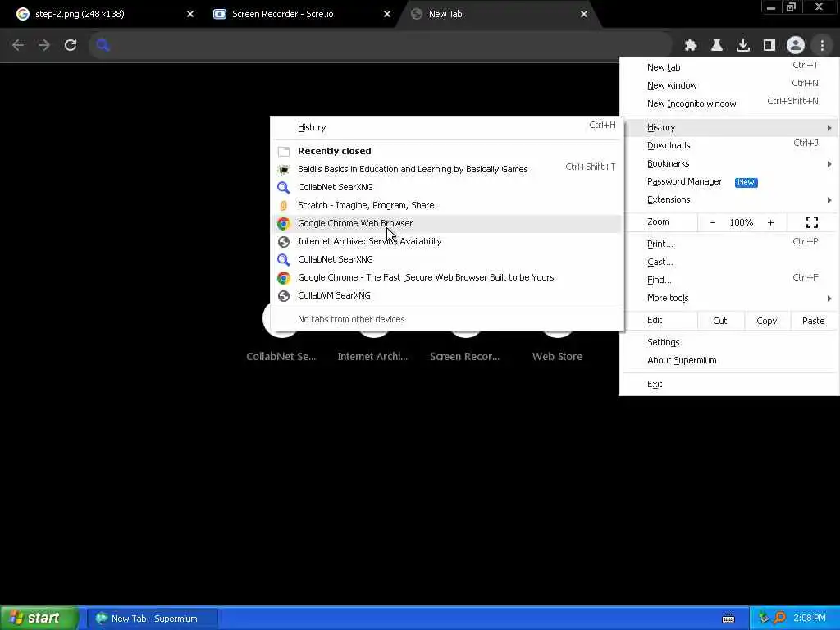Reopen CollabVM SearXNG entry
The image size is (840, 630).
447,295
